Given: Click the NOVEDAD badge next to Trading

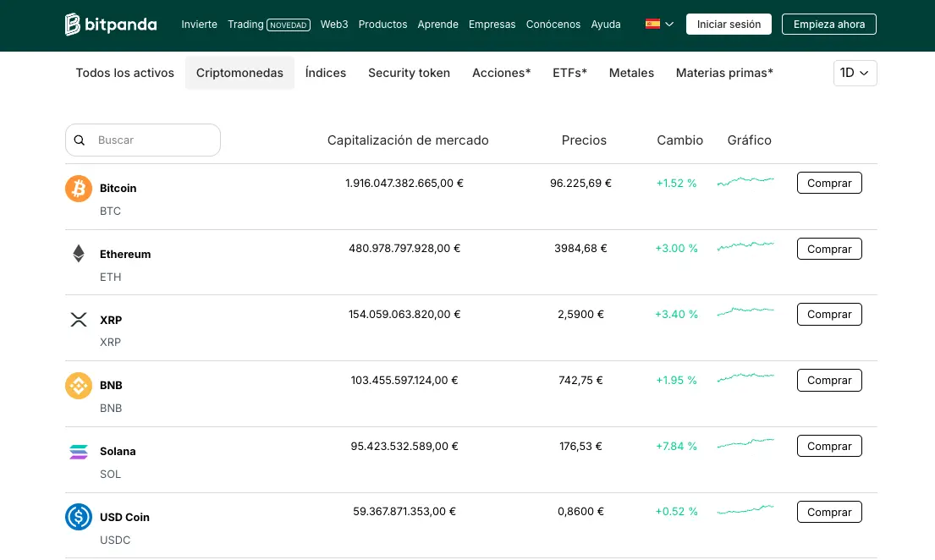Looking at the screenshot, I should pos(289,25).
